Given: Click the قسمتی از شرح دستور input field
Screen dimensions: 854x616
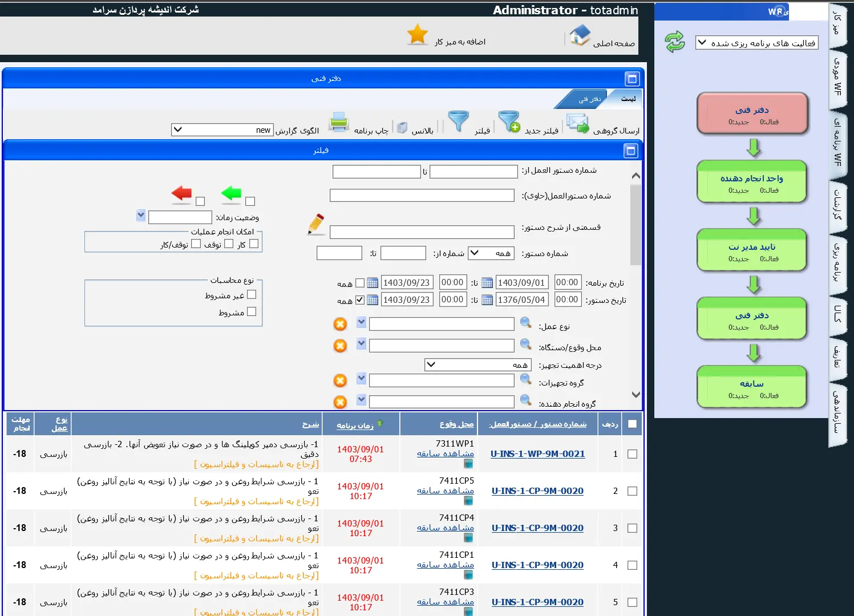Looking at the screenshot, I should point(422,232).
